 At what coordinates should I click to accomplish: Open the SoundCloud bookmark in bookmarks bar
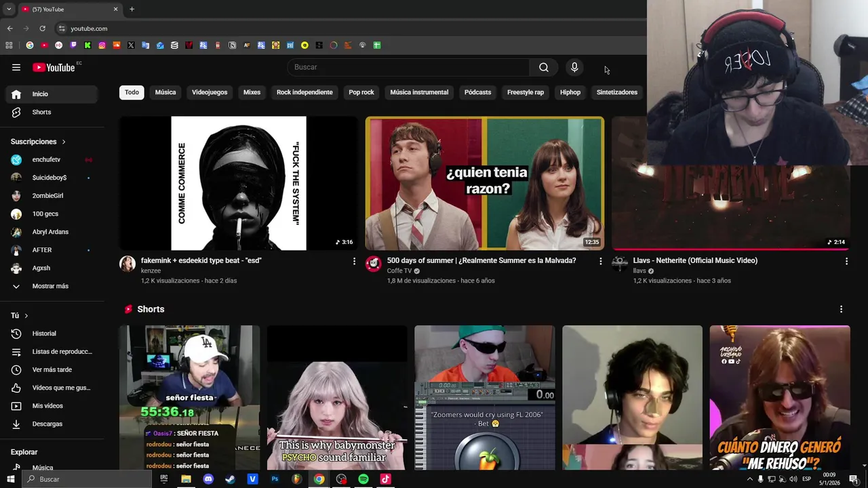click(117, 45)
